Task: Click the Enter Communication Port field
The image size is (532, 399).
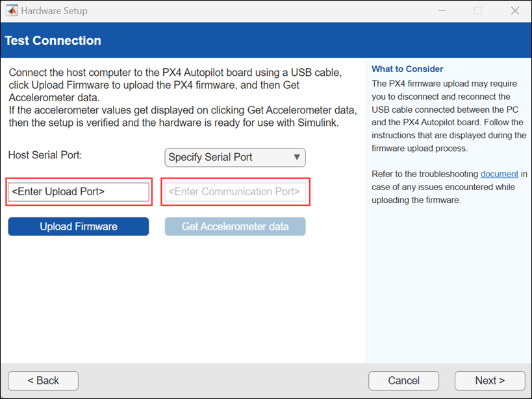Action: pos(234,191)
